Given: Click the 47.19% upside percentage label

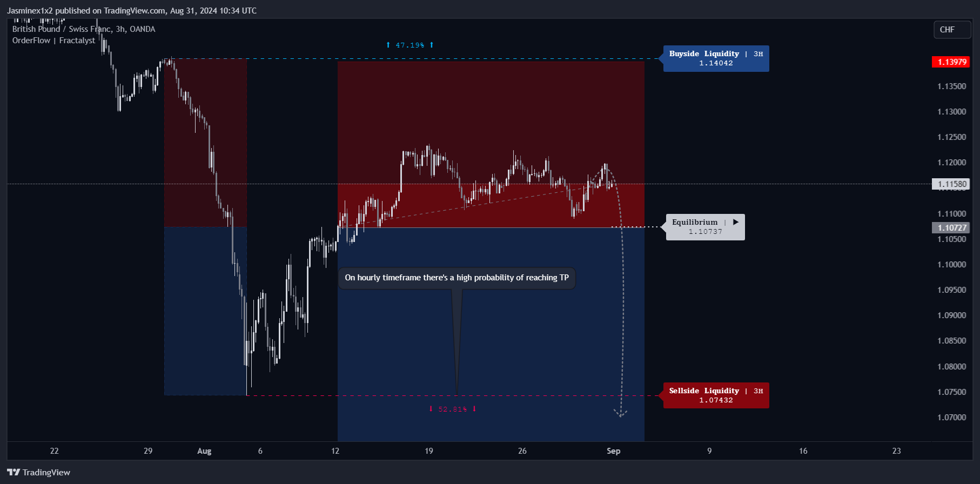Looking at the screenshot, I should pos(410,45).
